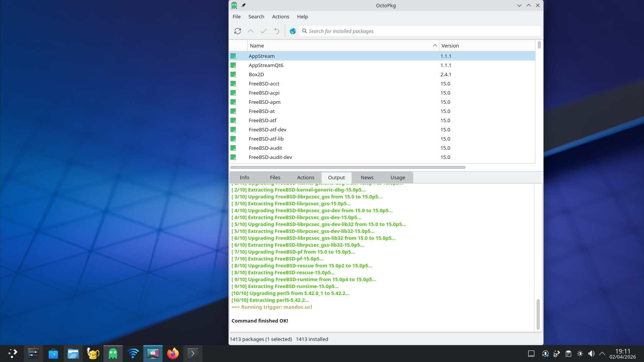This screenshot has height=362, width=644.
Task: Open the clipboard tray icon
Action: 568,354
